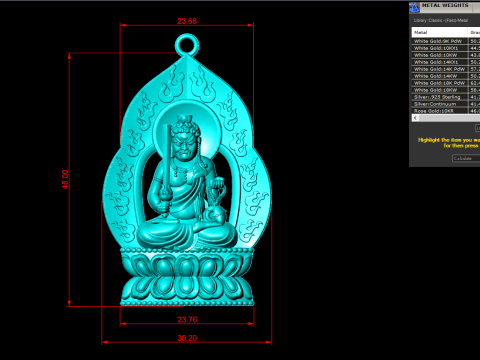Viewport: 480px width, 360px height.
Task: Click the metal list's left scroll arrow
Action: click(415, 118)
